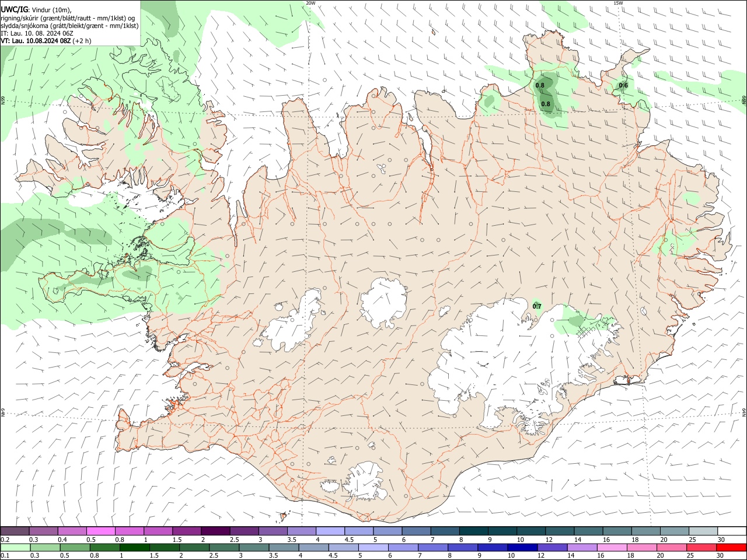Pick the pale green 0.1 swatch in the lower scale
Viewport: 747px width, 560px height.
15,548
